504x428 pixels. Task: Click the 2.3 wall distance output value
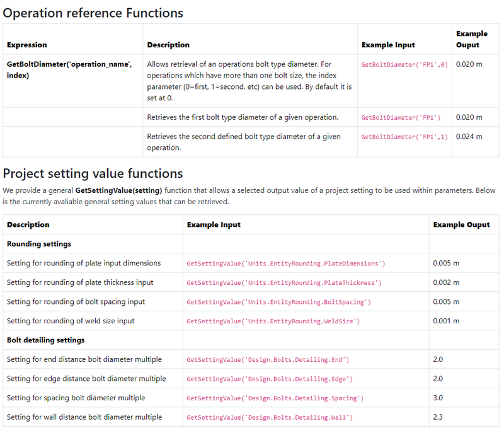438,417
